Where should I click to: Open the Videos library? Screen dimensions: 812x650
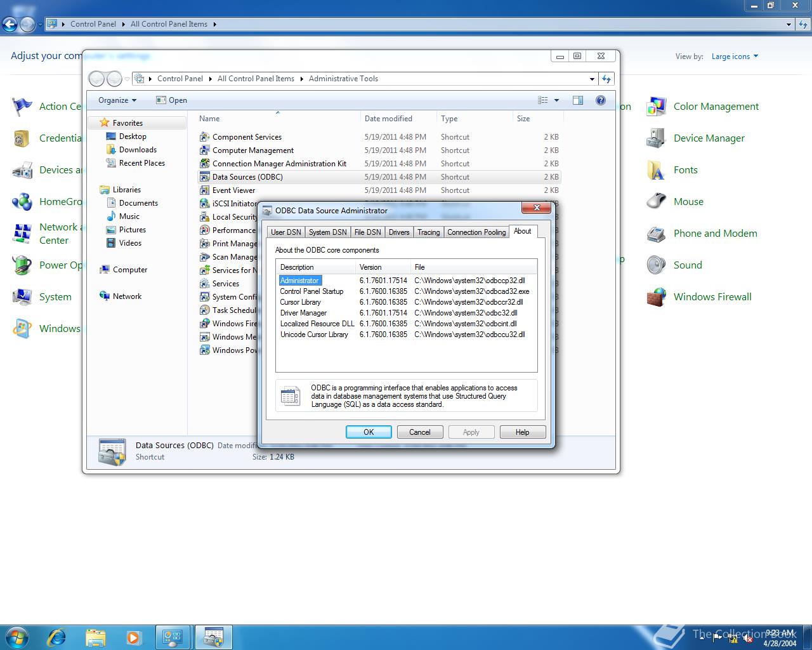pyautogui.click(x=130, y=243)
